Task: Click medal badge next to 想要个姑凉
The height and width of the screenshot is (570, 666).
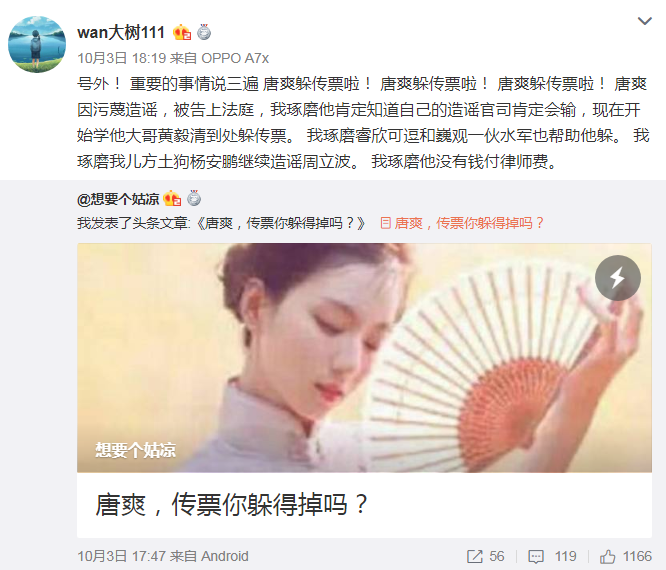Action: [194, 198]
